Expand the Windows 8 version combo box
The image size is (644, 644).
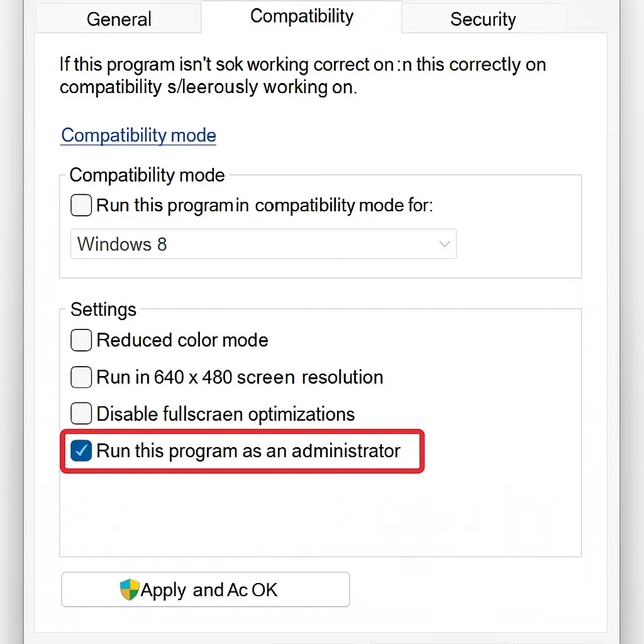[263, 244]
